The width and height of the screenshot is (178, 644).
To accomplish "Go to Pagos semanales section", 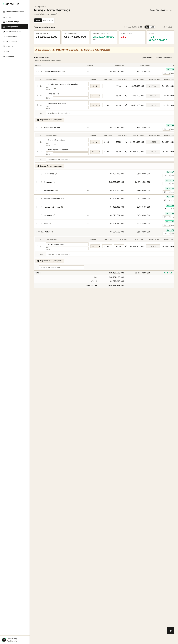I will (x=15, y=32).
